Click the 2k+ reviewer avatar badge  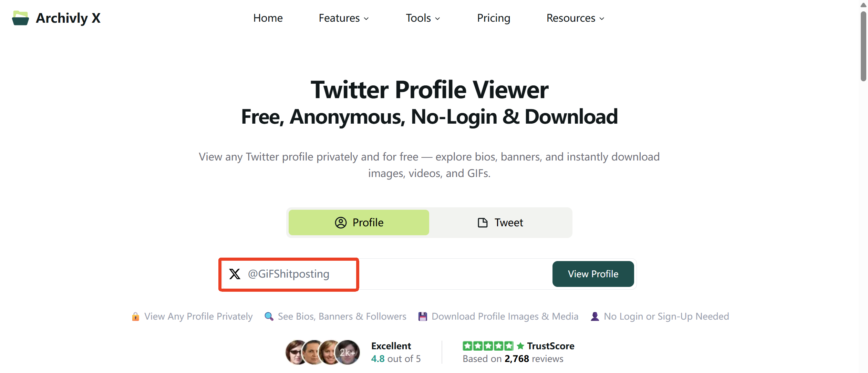[348, 352]
